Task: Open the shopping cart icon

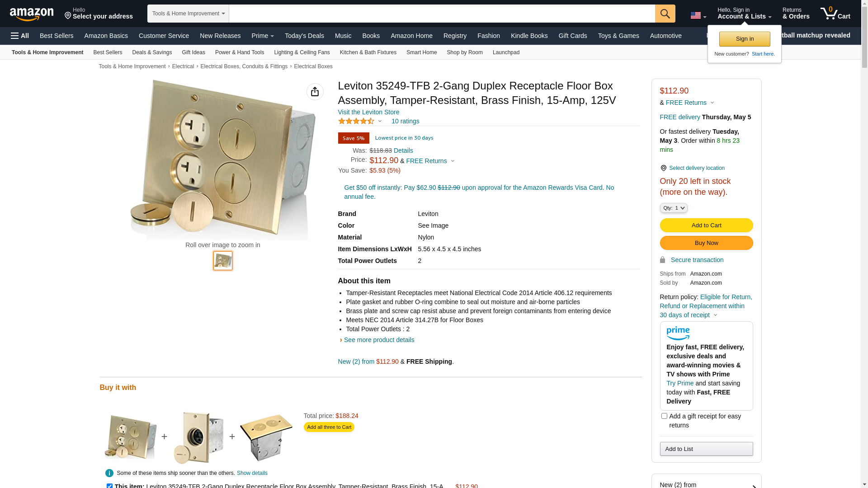Action: pos(835,14)
